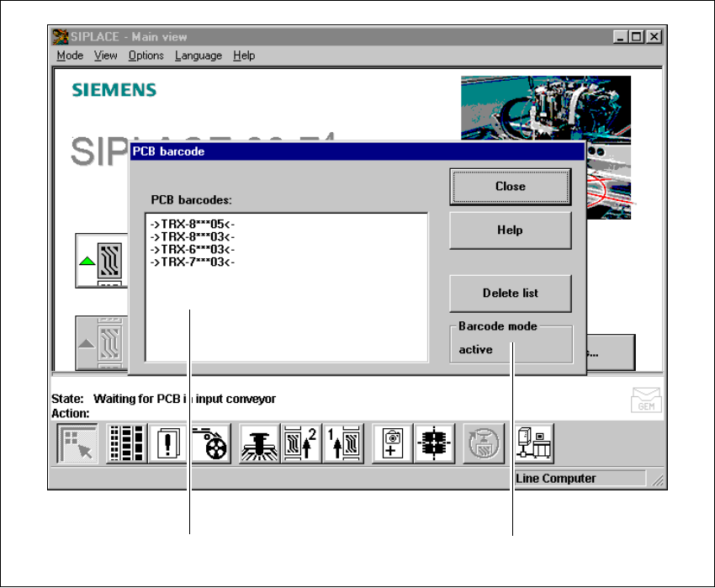Open the feeder table grid icon
The image size is (715, 588).
click(126, 443)
